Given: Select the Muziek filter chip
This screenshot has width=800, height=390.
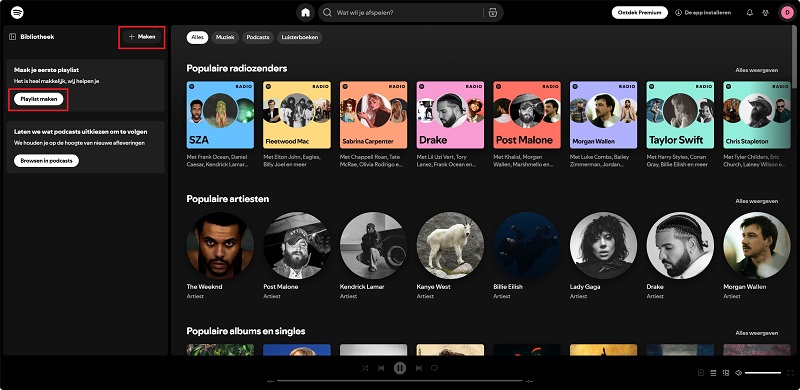Looking at the screenshot, I should [x=225, y=37].
